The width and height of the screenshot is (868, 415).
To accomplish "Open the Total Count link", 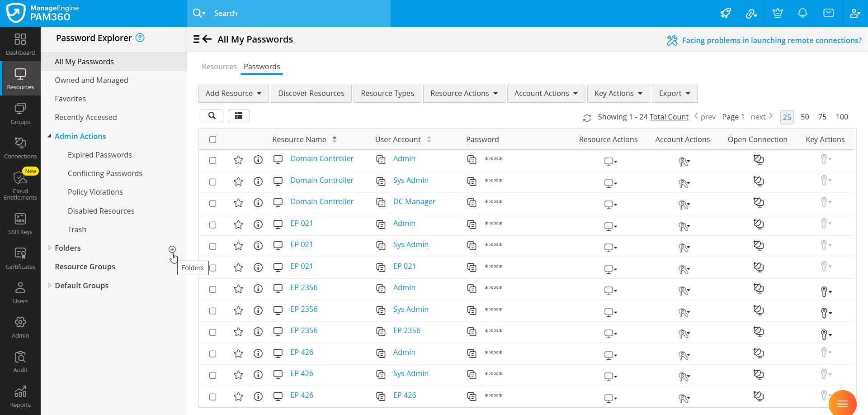I will (x=668, y=116).
